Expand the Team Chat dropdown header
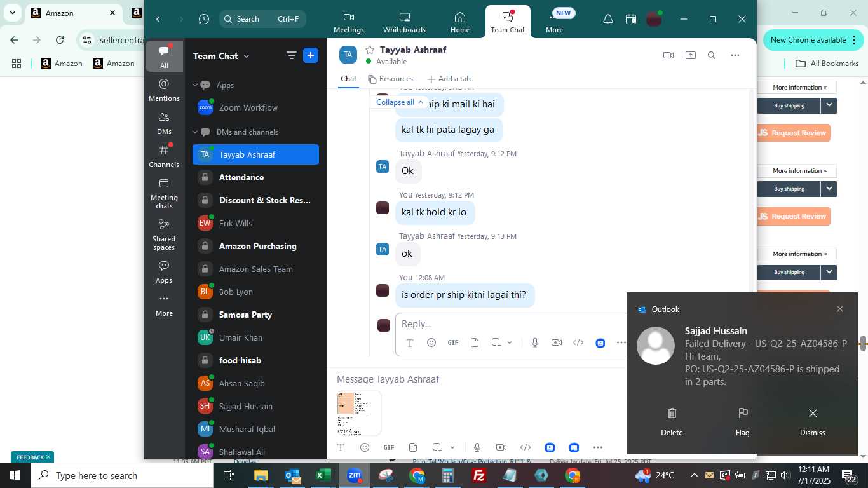 (x=221, y=56)
